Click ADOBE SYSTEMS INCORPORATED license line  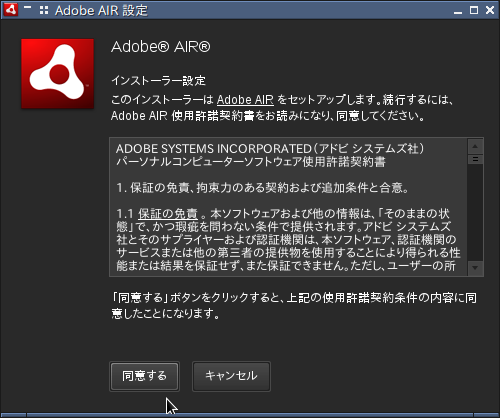[270, 149]
